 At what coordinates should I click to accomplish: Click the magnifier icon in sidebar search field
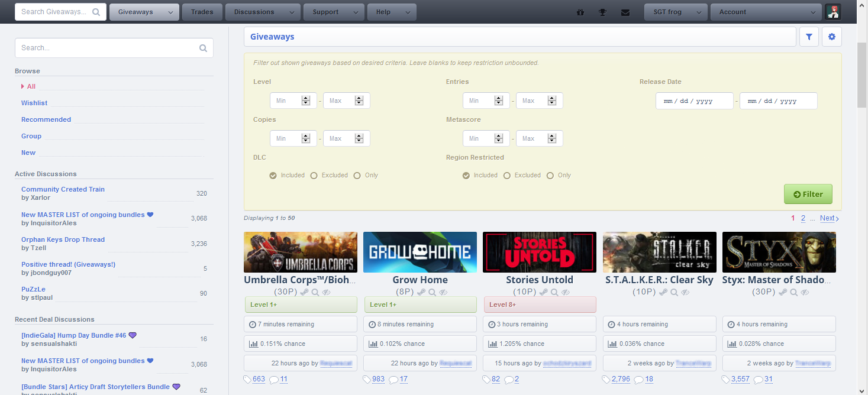[203, 48]
